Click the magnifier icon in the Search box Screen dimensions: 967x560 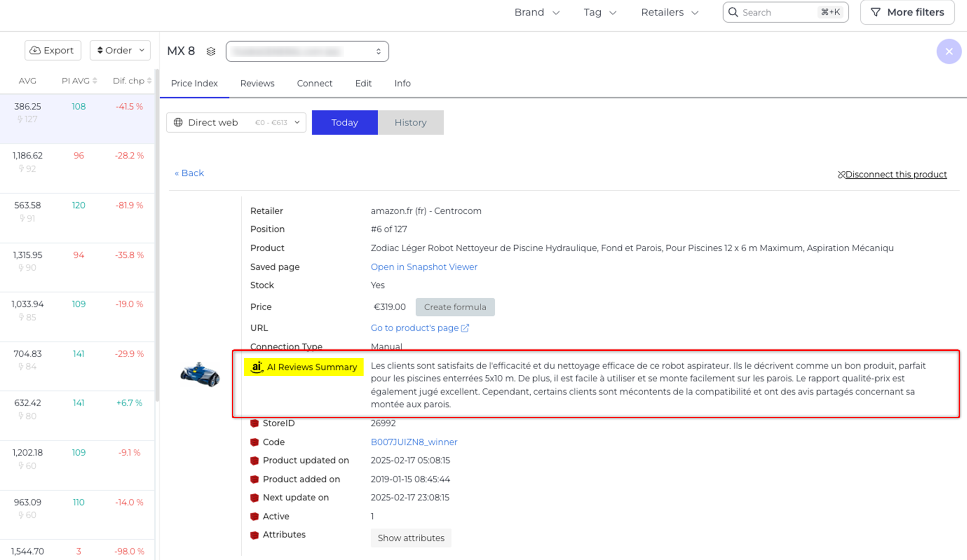tap(733, 12)
